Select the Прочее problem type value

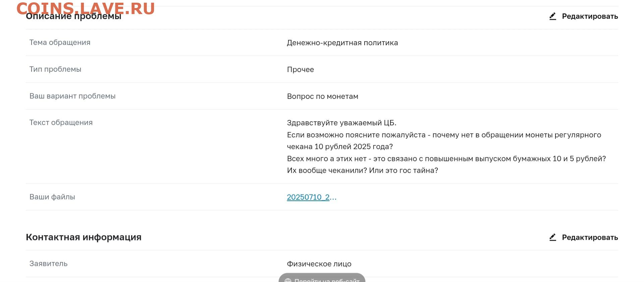pos(300,70)
